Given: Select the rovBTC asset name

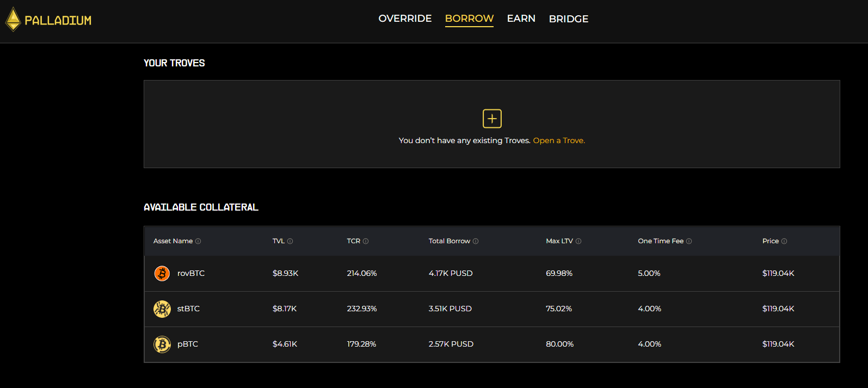Looking at the screenshot, I should pos(191,273).
